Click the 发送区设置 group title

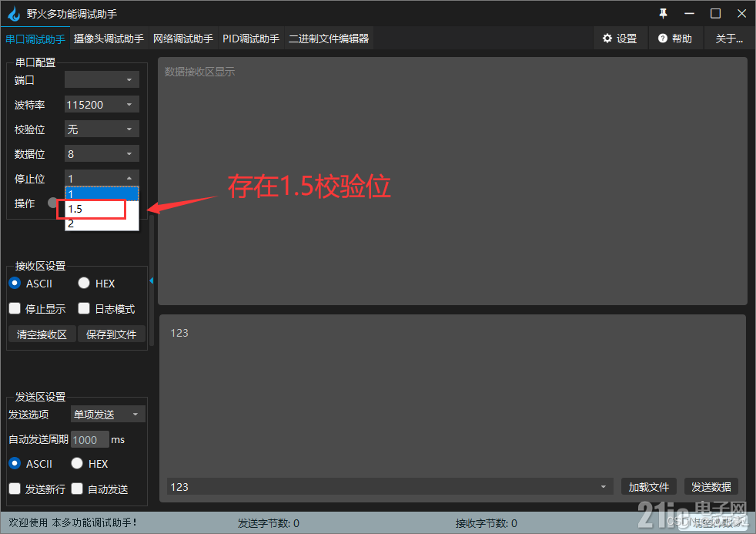pos(40,397)
